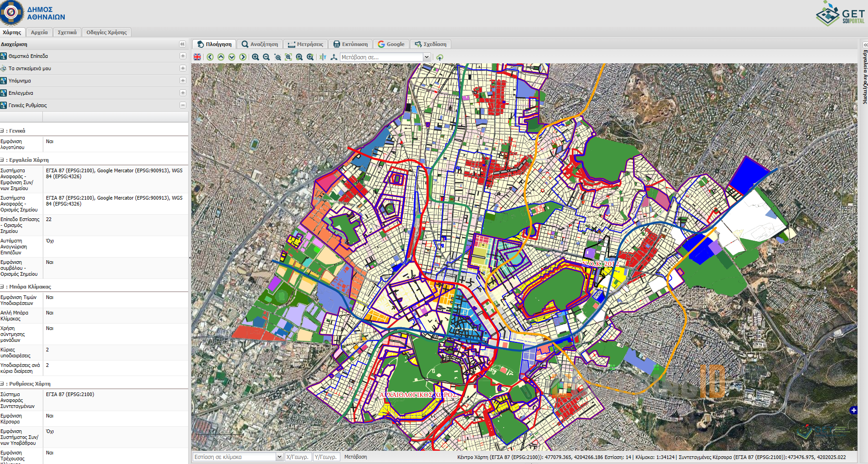868x464 pixels.
Task: Open the Οδηγίες Χρήσης tab
Action: (107, 32)
